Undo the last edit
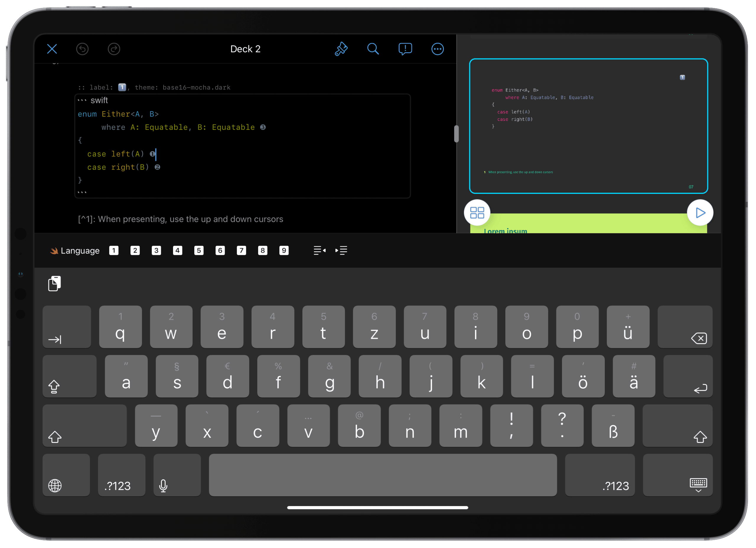The height and width of the screenshot is (548, 756). (x=82, y=49)
